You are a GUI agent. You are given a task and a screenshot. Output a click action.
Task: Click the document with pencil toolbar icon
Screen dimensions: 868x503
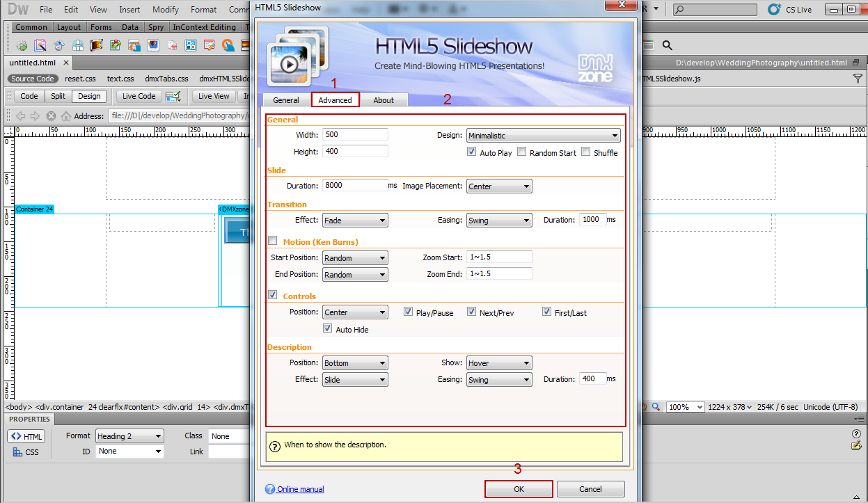(40, 45)
